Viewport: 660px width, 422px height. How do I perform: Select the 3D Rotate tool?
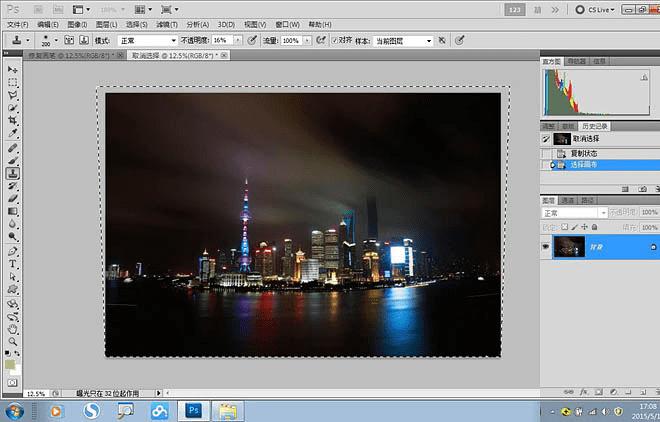pos(13,303)
